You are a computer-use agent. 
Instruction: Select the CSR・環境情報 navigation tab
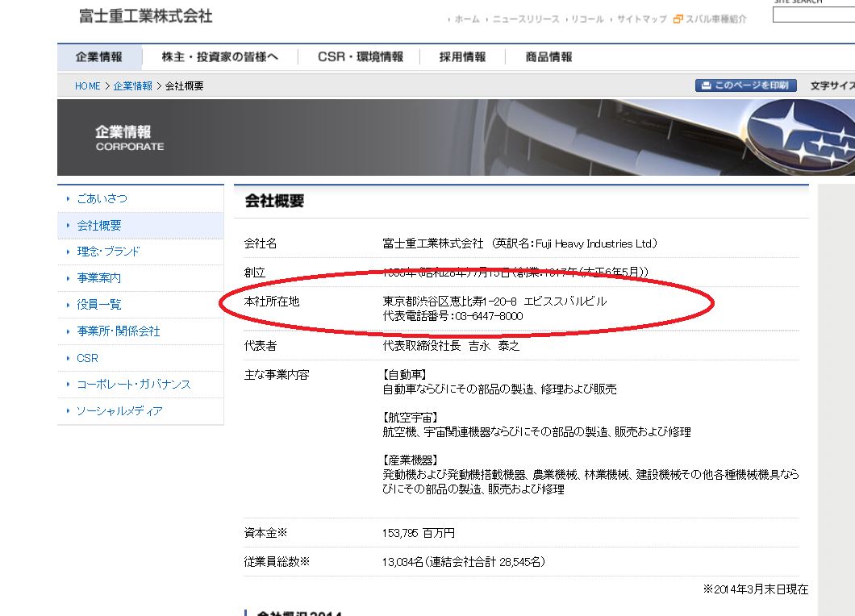tap(360, 56)
